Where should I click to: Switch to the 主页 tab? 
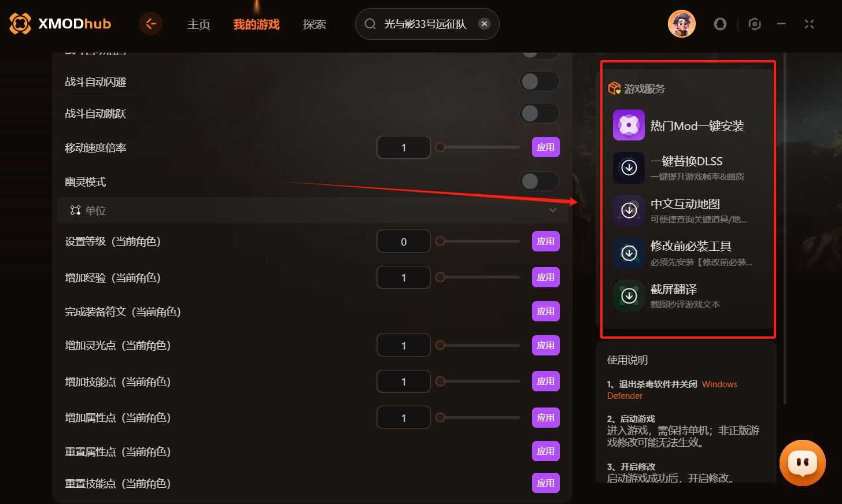[198, 24]
